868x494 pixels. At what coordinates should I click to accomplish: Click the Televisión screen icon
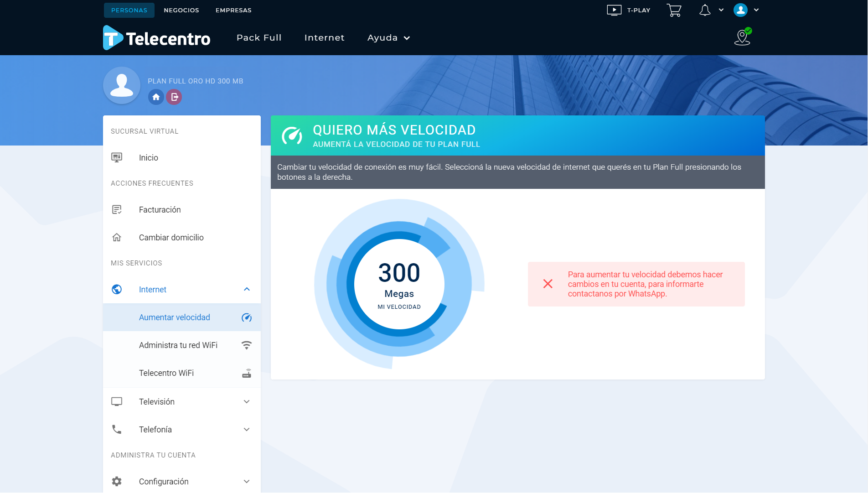click(x=117, y=402)
